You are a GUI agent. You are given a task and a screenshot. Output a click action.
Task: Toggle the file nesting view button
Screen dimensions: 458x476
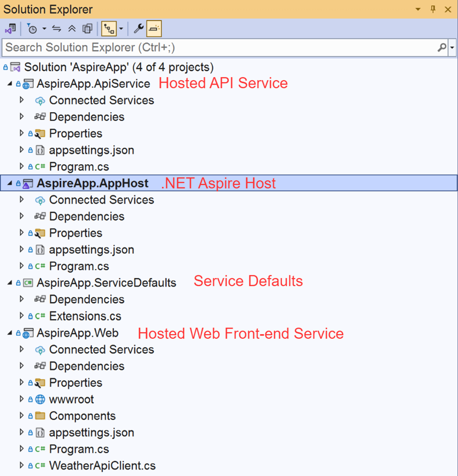(x=109, y=29)
